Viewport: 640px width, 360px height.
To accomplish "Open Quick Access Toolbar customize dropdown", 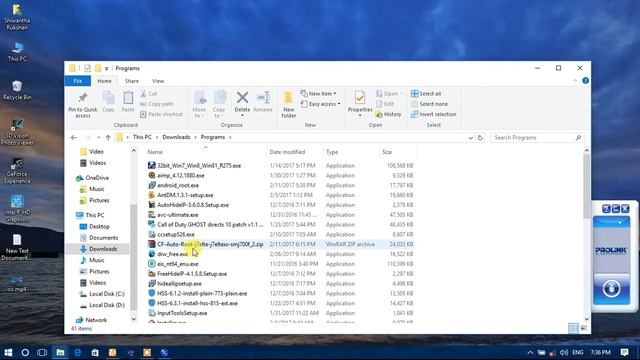I will pyautogui.click(x=107, y=69).
